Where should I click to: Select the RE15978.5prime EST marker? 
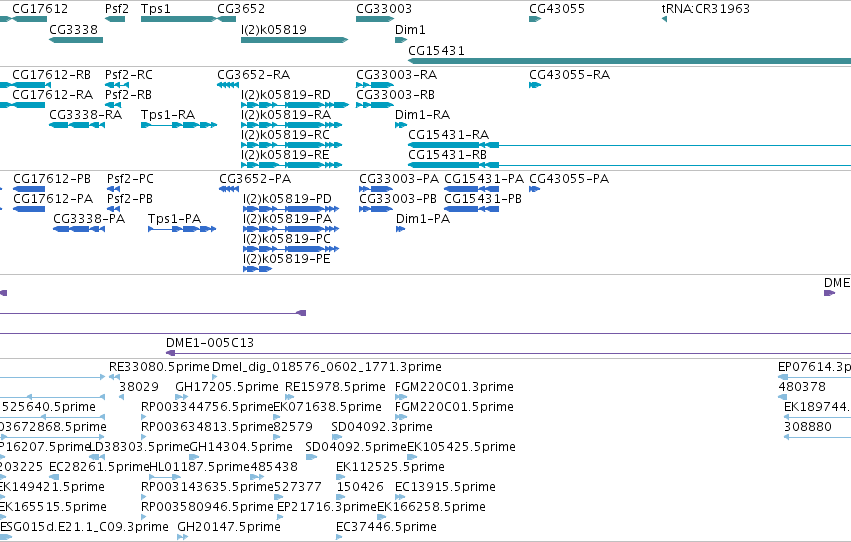(x=290, y=397)
